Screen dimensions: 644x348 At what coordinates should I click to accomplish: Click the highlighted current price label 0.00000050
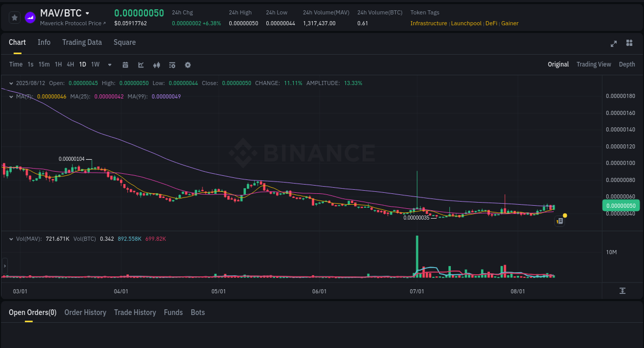pyautogui.click(x=620, y=205)
